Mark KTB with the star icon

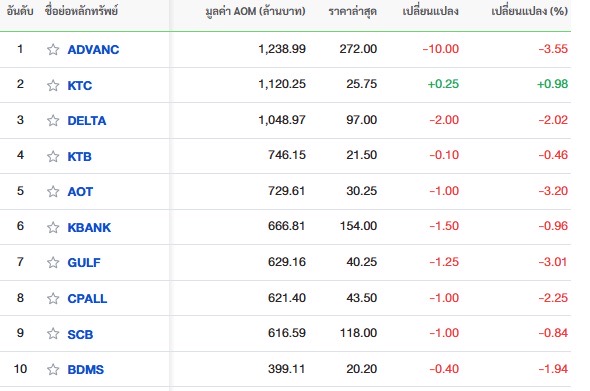(x=53, y=156)
